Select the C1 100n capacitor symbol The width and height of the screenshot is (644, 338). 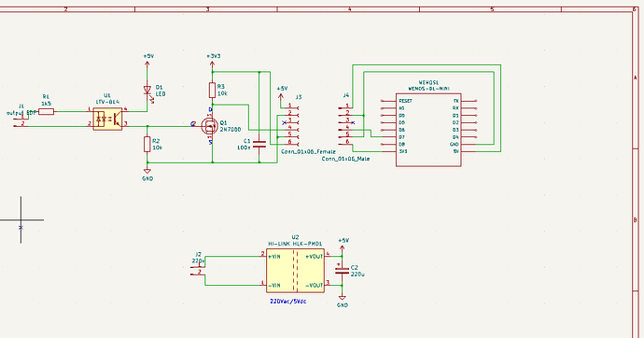pyautogui.click(x=259, y=144)
